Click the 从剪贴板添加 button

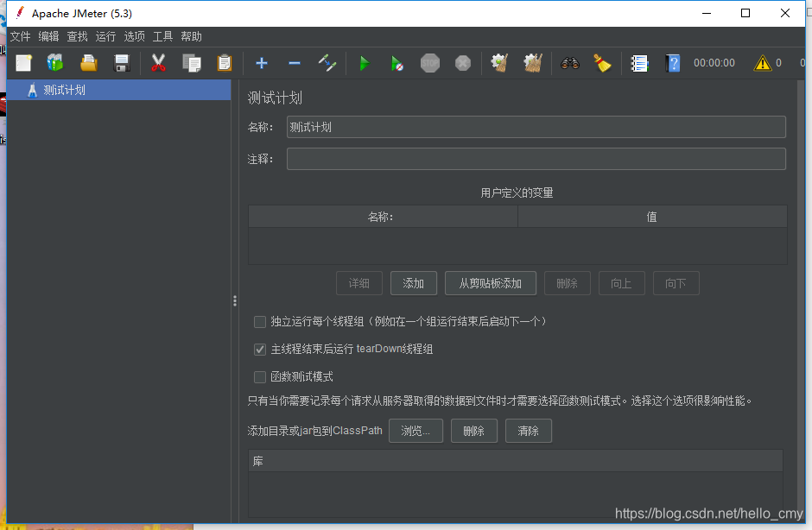[491, 283]
